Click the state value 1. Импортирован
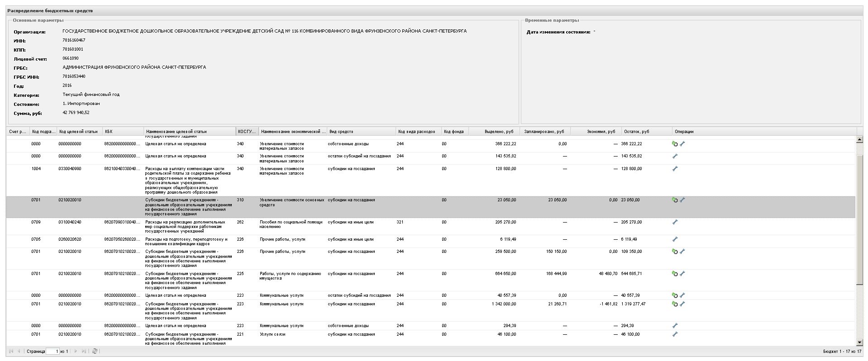The width and height of the screenshot is (868, 361). [81, 104]
